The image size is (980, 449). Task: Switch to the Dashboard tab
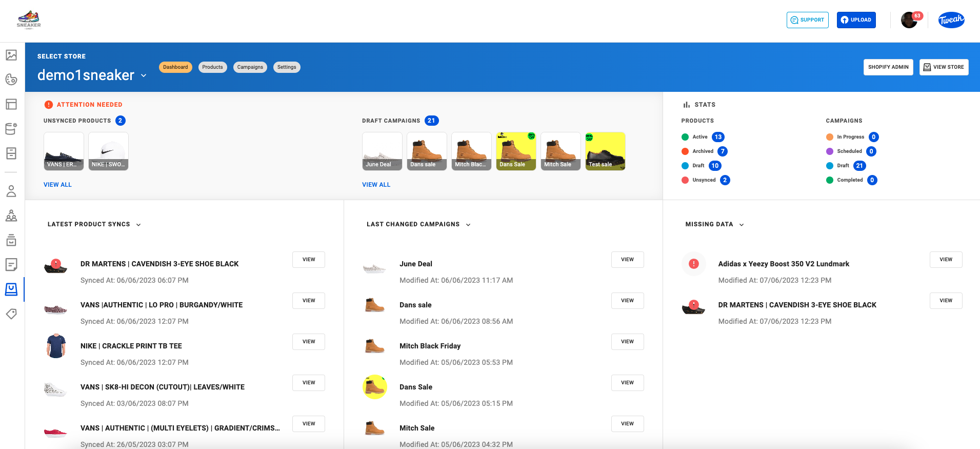pyautogui.click(x=175, y=67)
